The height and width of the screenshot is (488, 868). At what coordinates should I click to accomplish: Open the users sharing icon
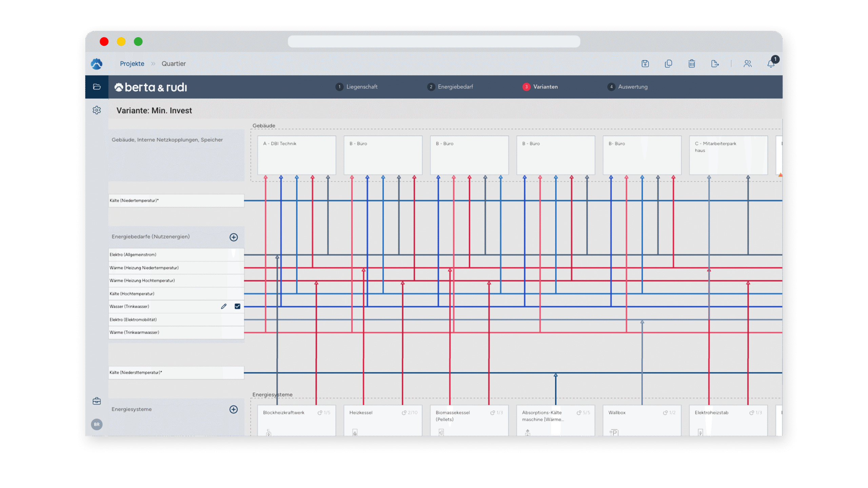pyautogui.click(x=748, y=64)
